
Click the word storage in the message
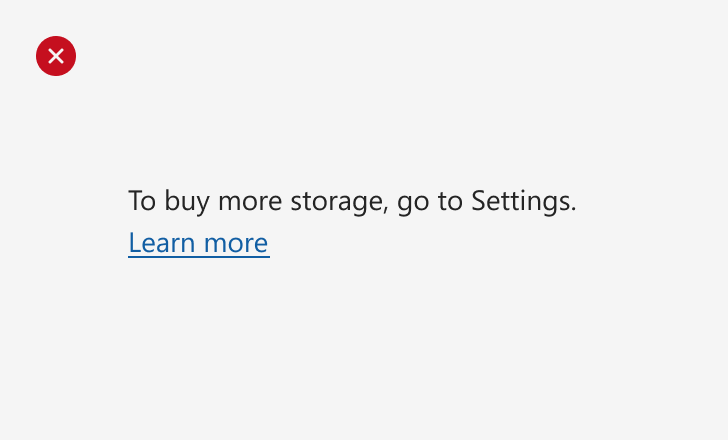point(339,202)
